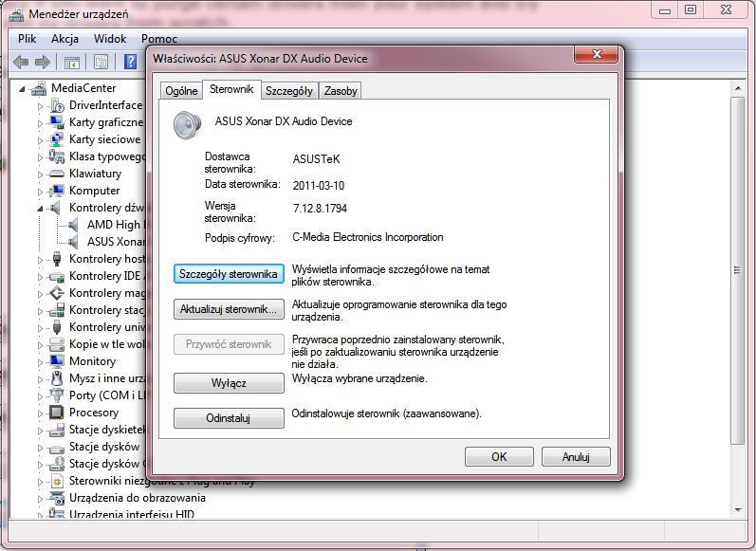The image size is (756, 551).
Task: Click the Odinstaluj button
Action: pyautogui.click(x=229, y=418)
